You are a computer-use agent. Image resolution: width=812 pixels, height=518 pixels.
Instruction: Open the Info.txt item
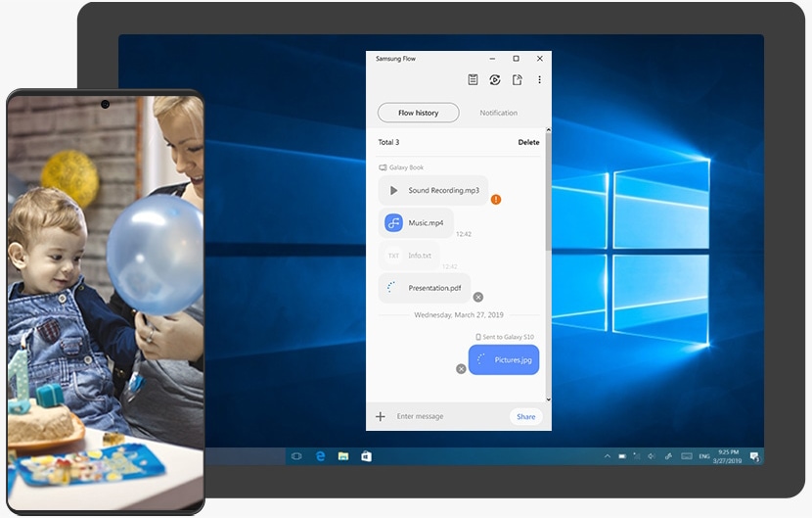pos(409,256)
